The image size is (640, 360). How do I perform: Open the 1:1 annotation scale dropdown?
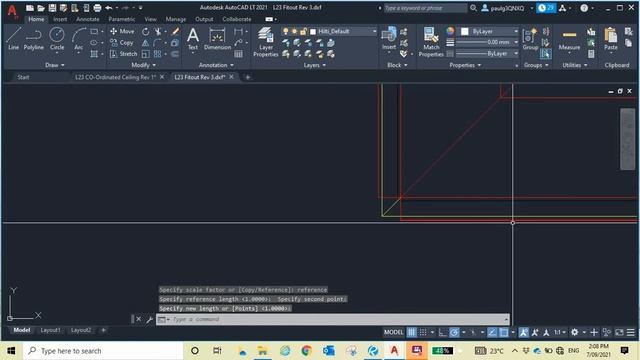point(560,332)
